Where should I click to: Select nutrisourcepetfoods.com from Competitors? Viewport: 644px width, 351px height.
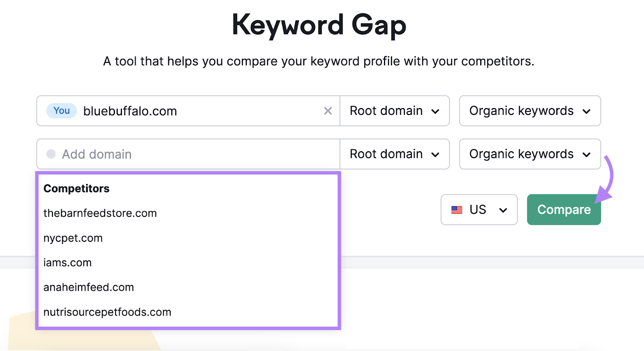[x=107, y=312]
